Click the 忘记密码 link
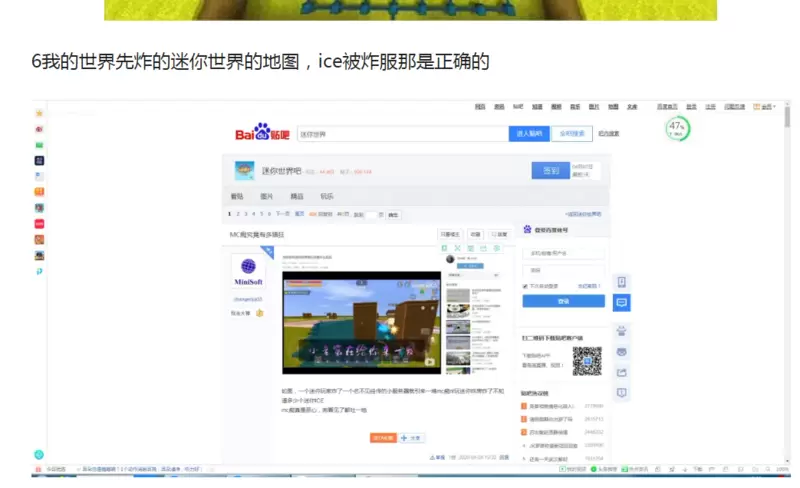 [589, 286]
